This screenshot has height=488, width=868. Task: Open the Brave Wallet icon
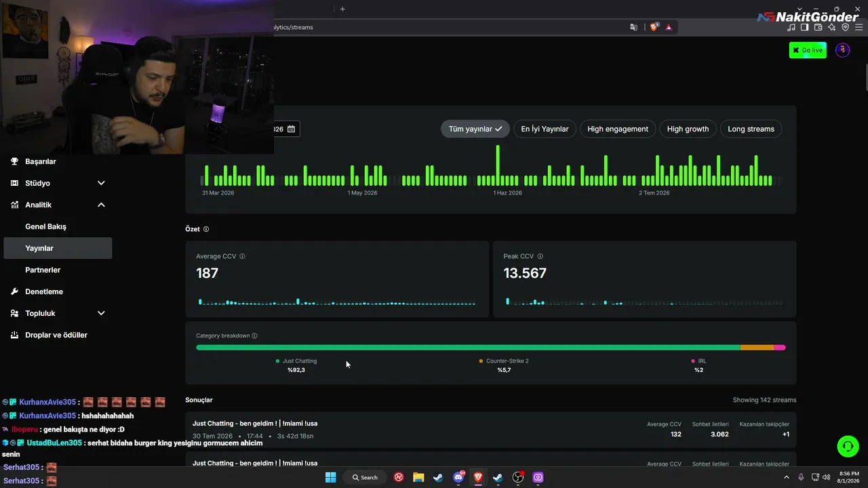pos(818,27)
